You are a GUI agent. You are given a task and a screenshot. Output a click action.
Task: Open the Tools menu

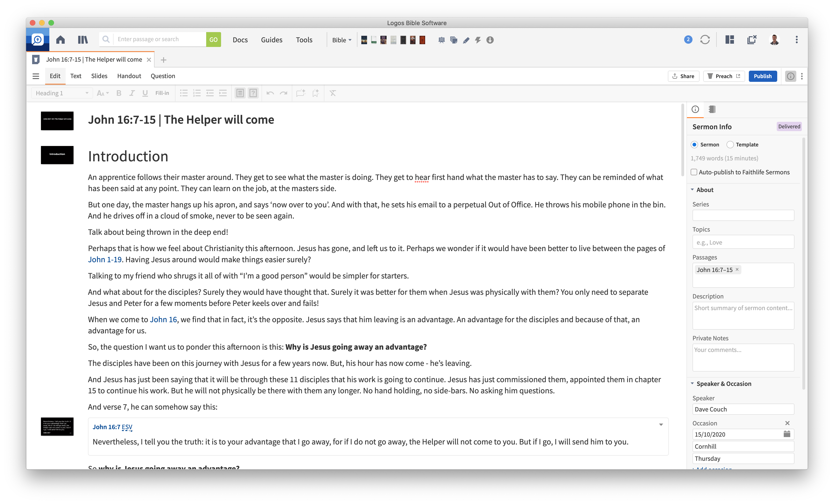pyautogui.click(x=304, y=40)
